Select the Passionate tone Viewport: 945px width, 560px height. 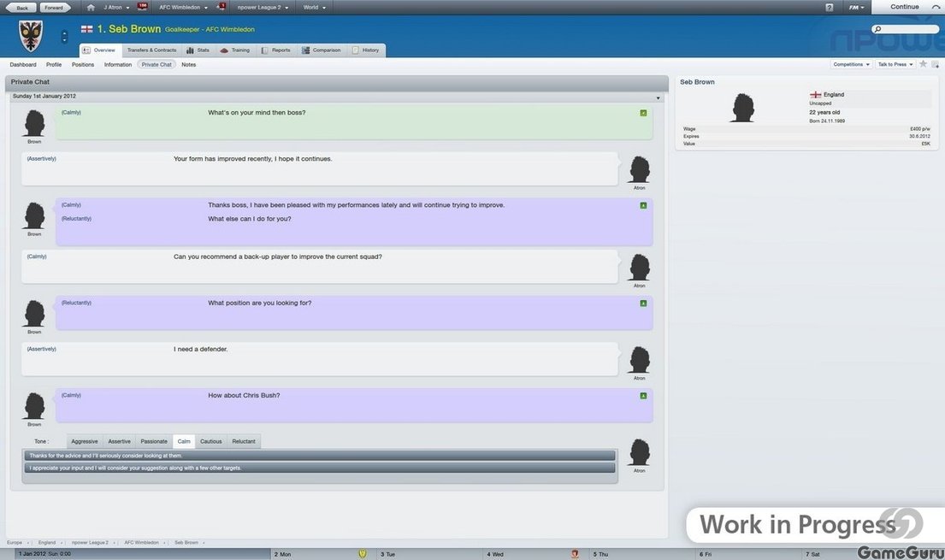[x=154, y=441]
